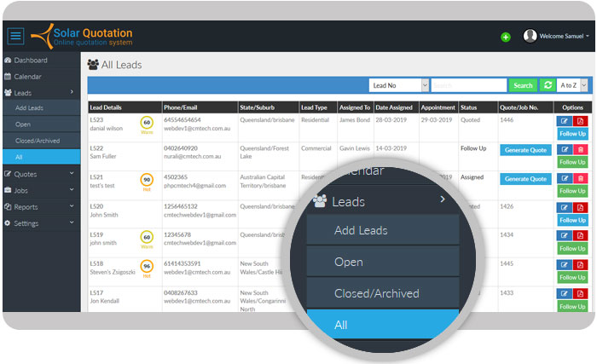Open the A to Z sort dropdown

click(572, 85)
